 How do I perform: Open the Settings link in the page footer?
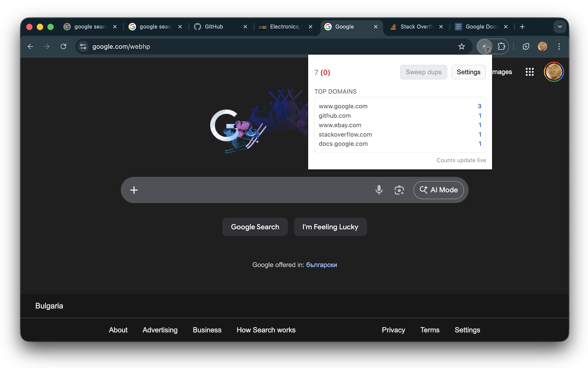click(468, 330)
